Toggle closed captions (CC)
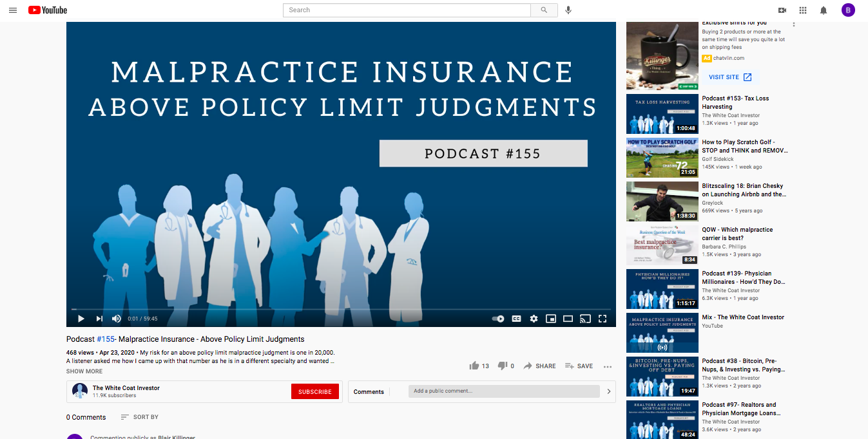 (516, 319)
